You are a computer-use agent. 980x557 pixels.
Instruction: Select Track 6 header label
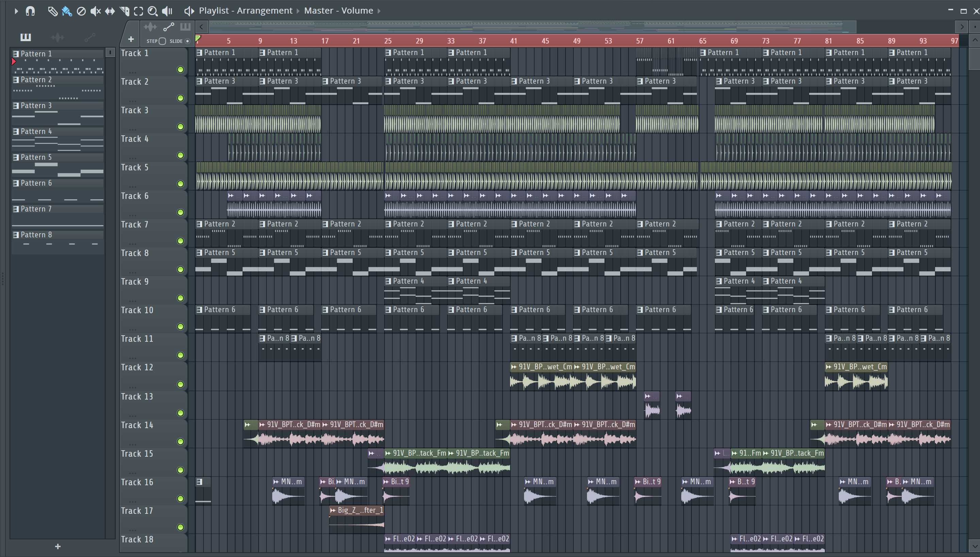pyautogui.click(x=135, y=196)
